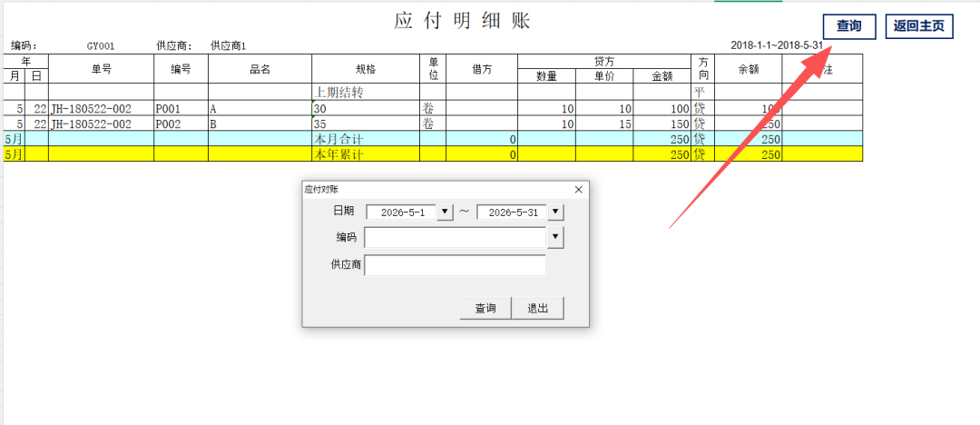Select the 应付明细账 title
The image size is (980, 425).
point(462,20)
